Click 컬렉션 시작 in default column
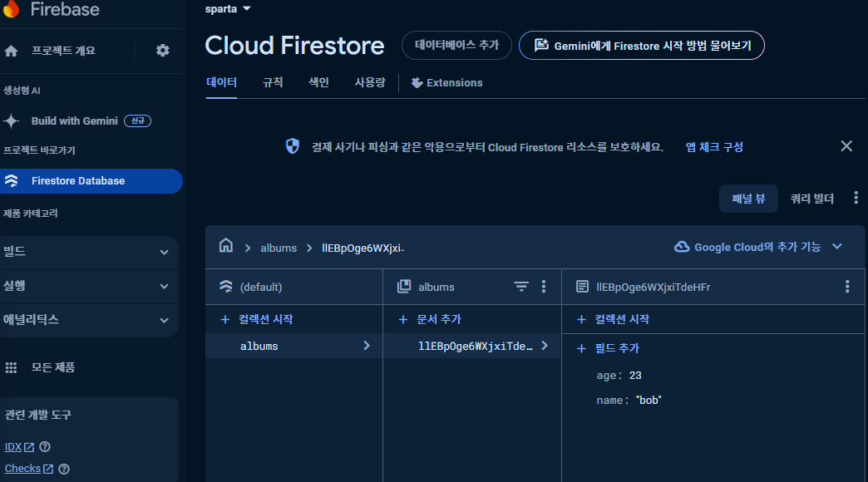The width and height of the screenshot is (868, 482). coord(257,319)
